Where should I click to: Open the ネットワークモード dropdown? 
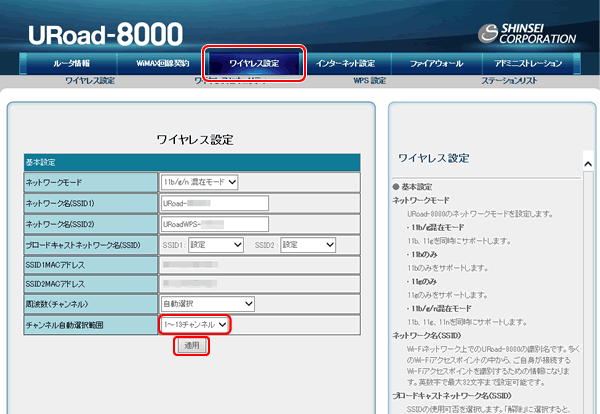199,182
